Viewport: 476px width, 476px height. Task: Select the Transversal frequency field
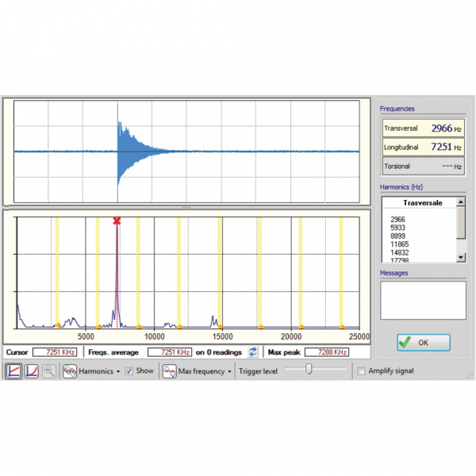tap(419, 128)
